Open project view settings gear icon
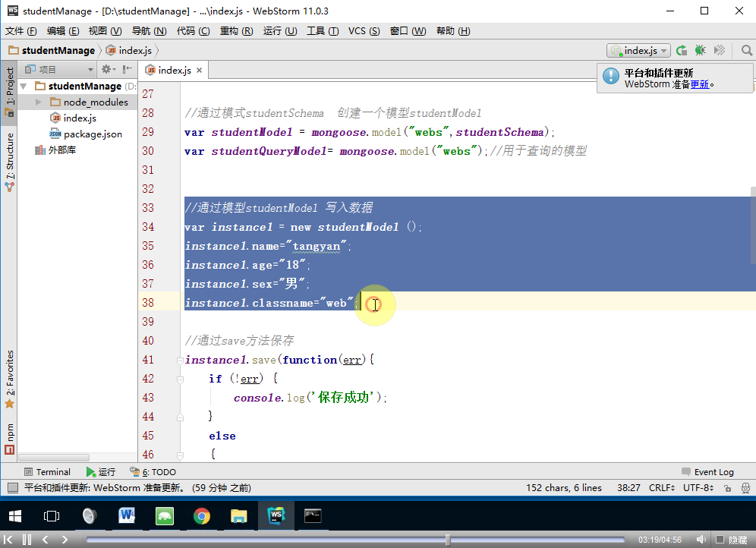The height and width of the screenshot is (548, 756). point(107,70)
